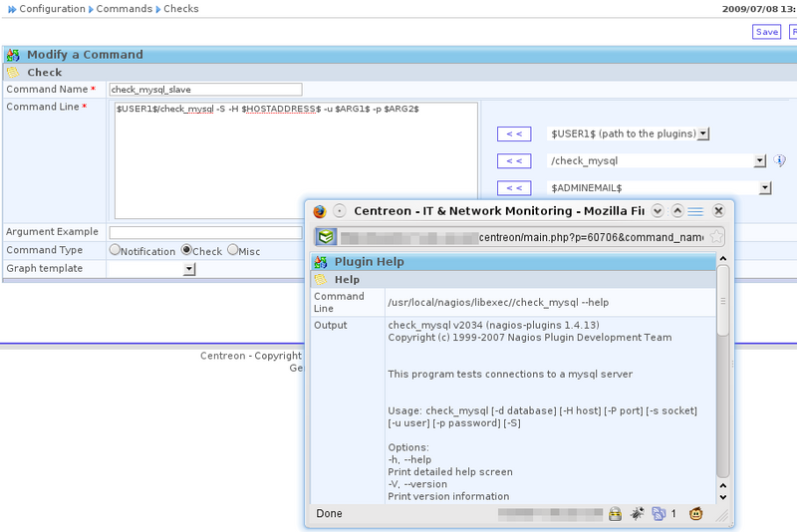This screenshot has height=532, width=797.
Task: Click the bug icon in the status bar
Action: coord(636,514)
